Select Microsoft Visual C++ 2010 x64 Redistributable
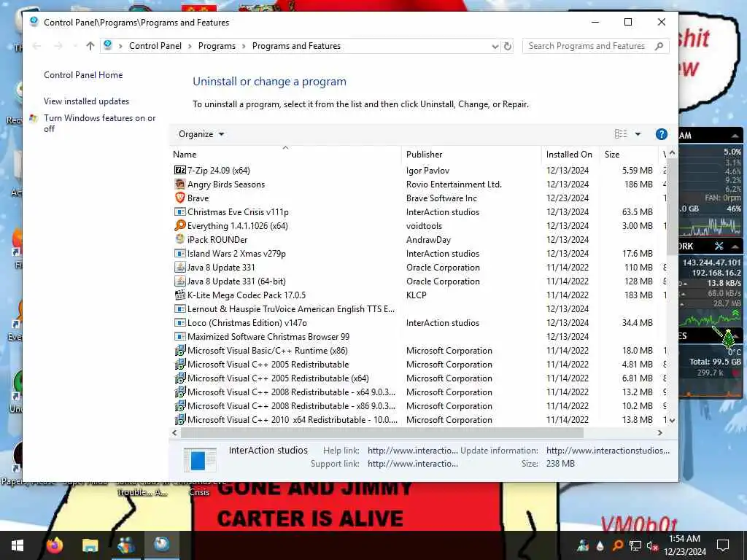Screen dimensions: 747x560 coord(418,419)
